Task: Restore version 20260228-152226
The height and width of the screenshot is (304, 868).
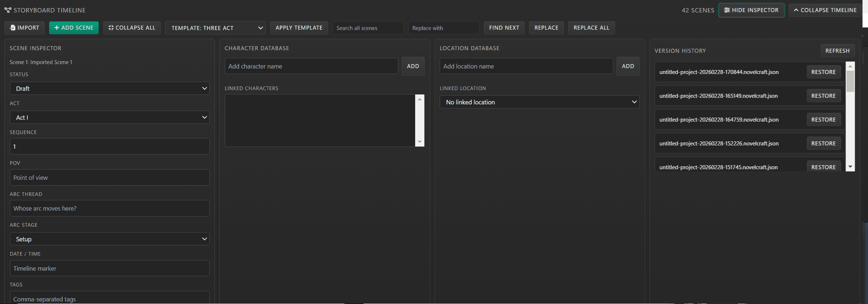Action: click(824, 143)
